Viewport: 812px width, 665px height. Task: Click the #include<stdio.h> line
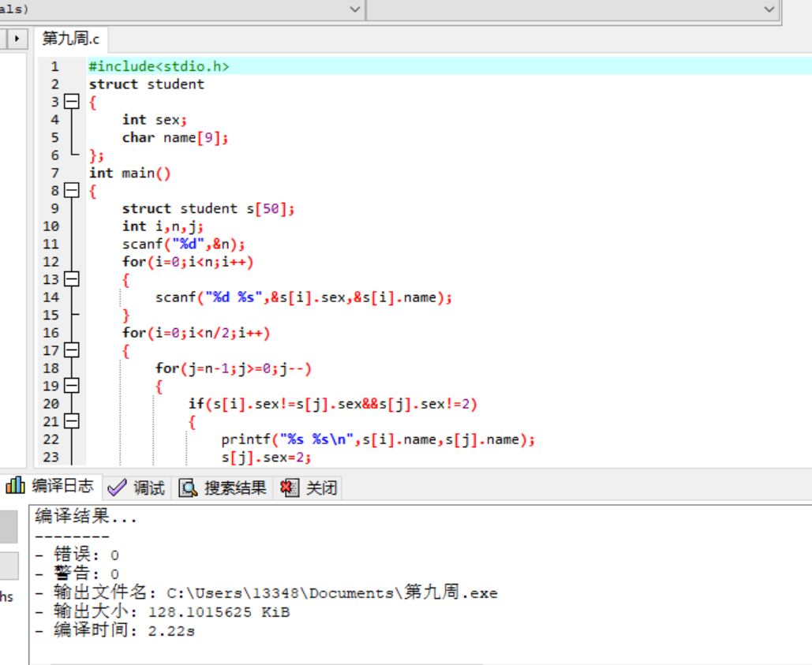[159, 66]
